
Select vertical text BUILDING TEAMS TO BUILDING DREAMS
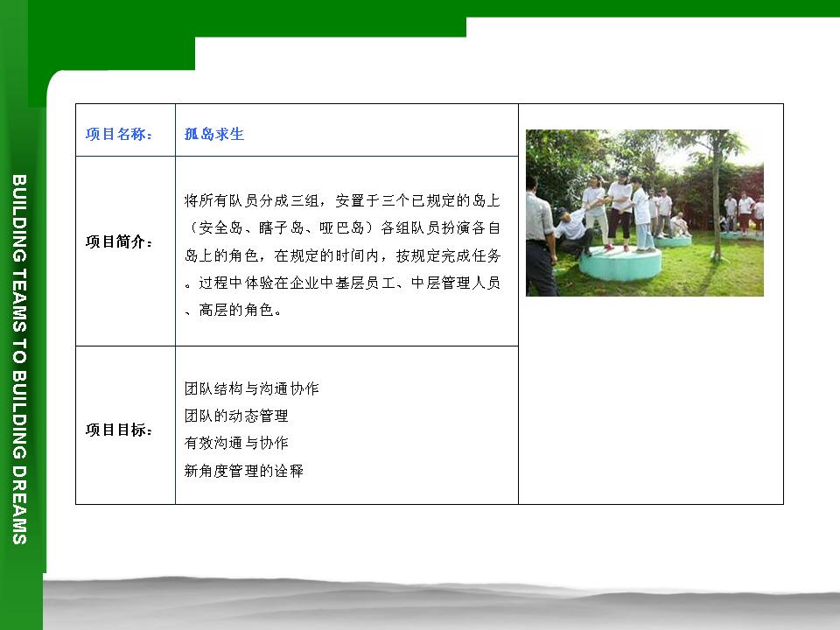[x=19, y=359]
